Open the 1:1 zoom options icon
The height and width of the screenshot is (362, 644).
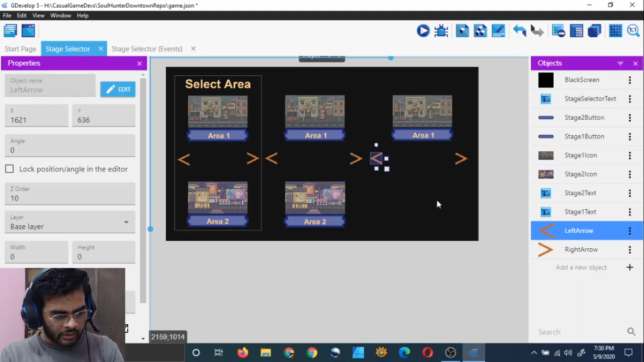[x=633, y=31]
